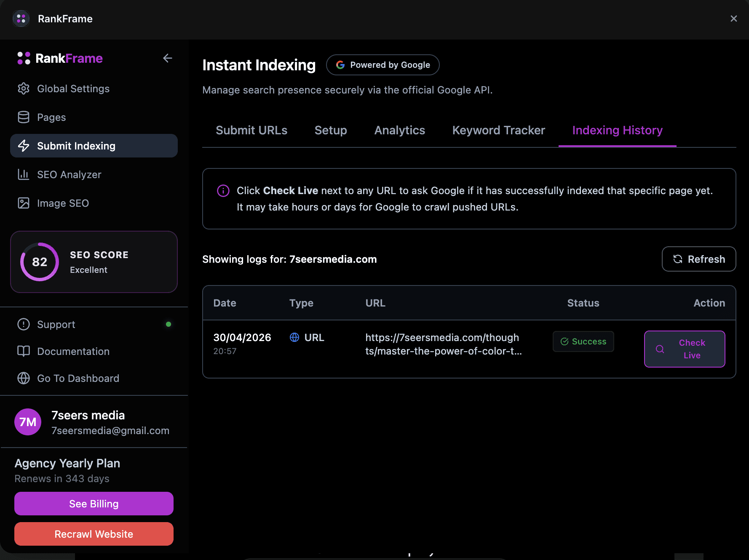The width and height of the screenshot is (749, 560).
Task: Click the 7seers media account name
Action: click(x=88, y=415)
